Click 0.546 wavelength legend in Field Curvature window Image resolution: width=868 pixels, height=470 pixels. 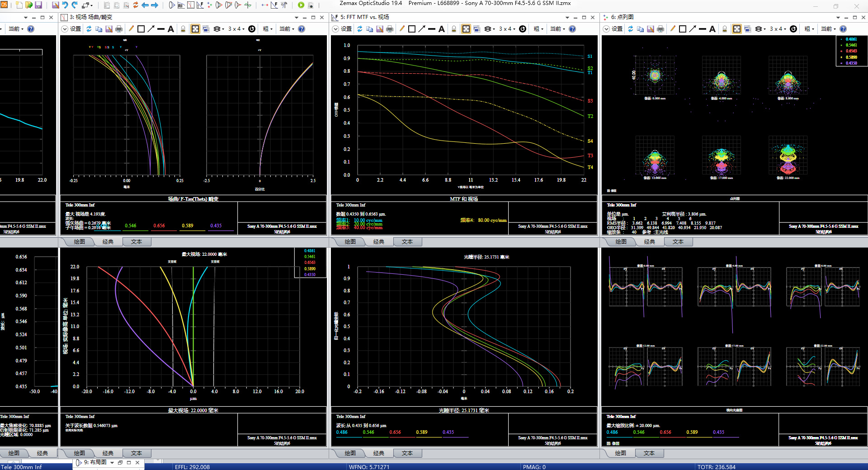coord(131,226)
